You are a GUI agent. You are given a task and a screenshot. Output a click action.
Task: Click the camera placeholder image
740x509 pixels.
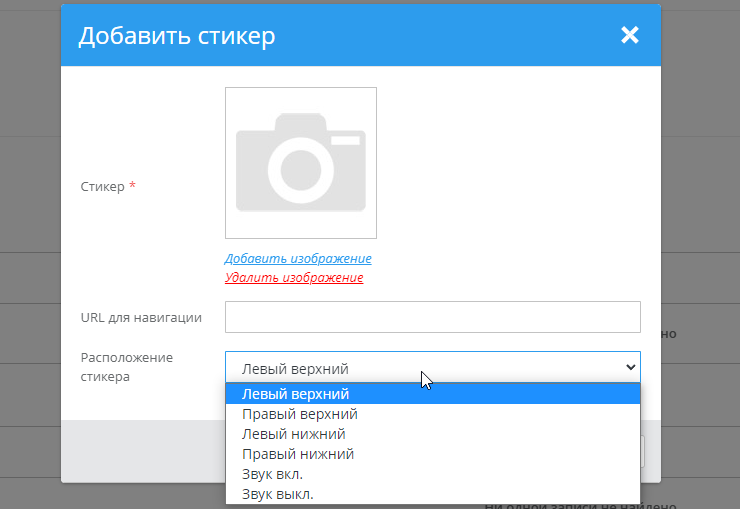(300, 163)
